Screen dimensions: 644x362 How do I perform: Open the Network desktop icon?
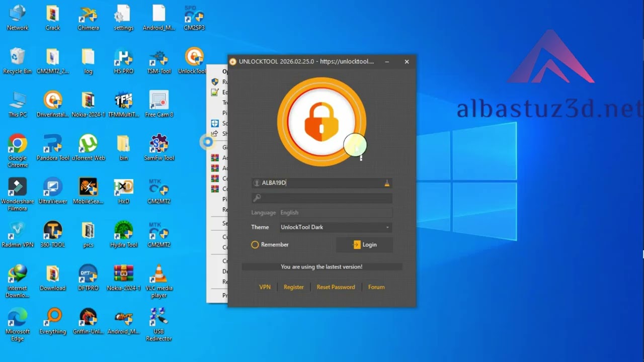point(18,18)
